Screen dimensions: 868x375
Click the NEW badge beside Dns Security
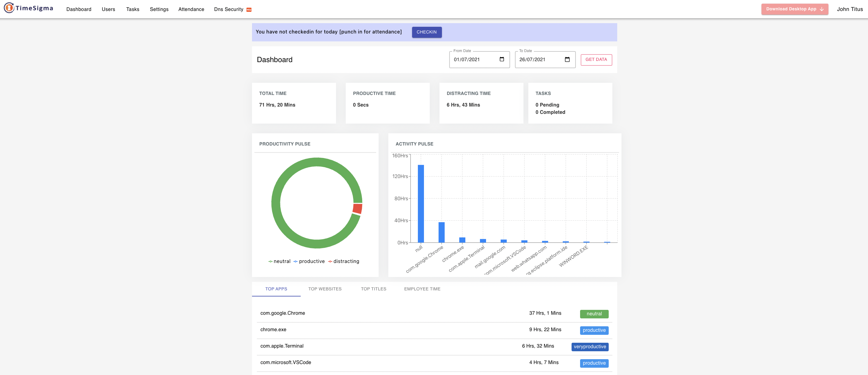coord(249,10)
